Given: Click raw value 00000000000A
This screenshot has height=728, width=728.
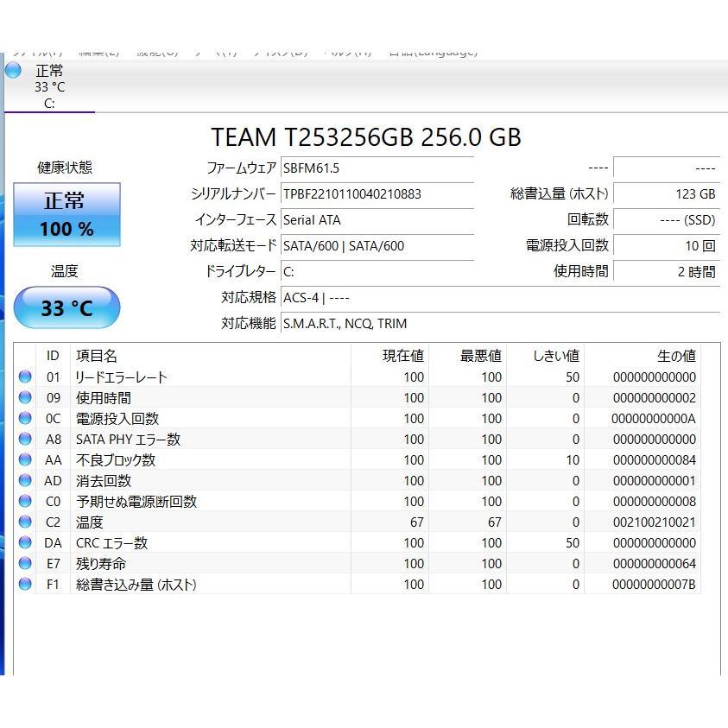Looking at the screenshot, I should click(653, 418).
